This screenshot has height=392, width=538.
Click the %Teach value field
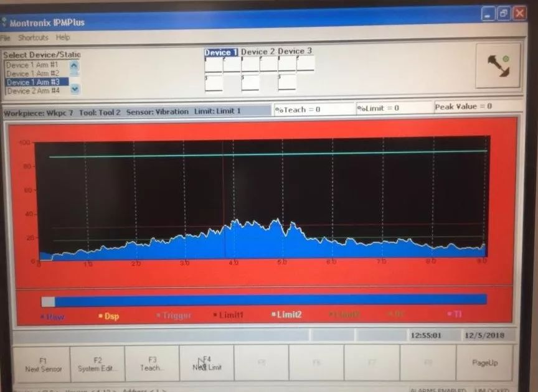click(313, 109)
